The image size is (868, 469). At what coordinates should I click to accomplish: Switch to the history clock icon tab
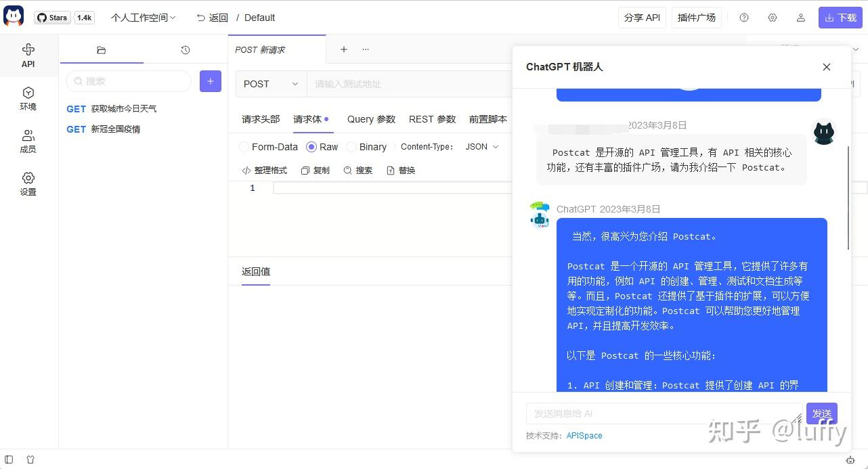click(x=184, y=49)
